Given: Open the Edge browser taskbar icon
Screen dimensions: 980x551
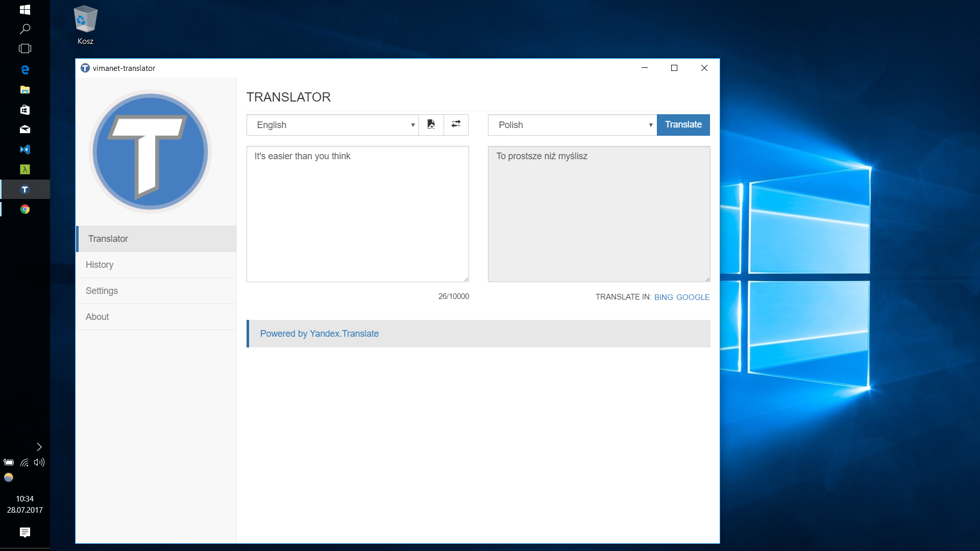Looking at the screenshot, I should click(x=24, y=69).
